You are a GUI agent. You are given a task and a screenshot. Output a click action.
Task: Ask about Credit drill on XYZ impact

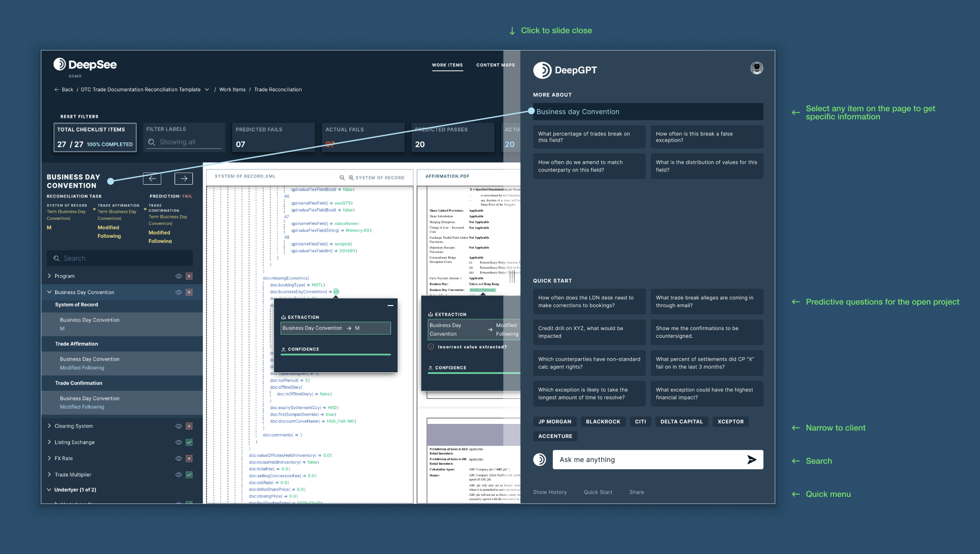click(x=589, y=332)
